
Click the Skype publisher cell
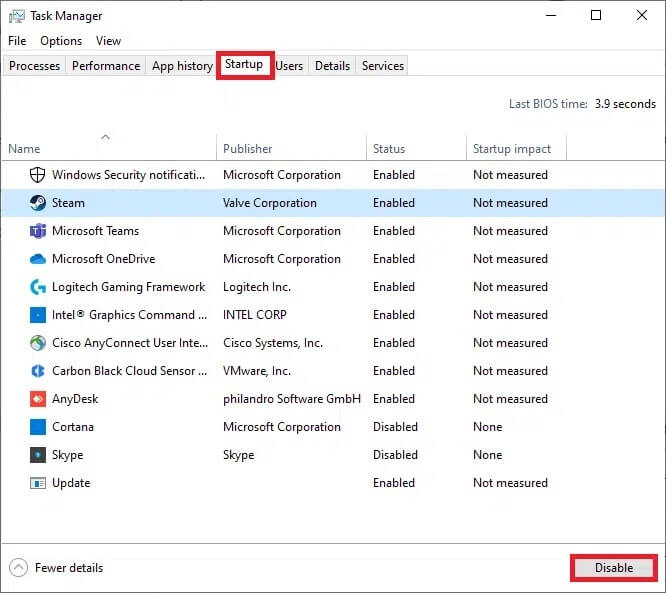coord(239,455)
